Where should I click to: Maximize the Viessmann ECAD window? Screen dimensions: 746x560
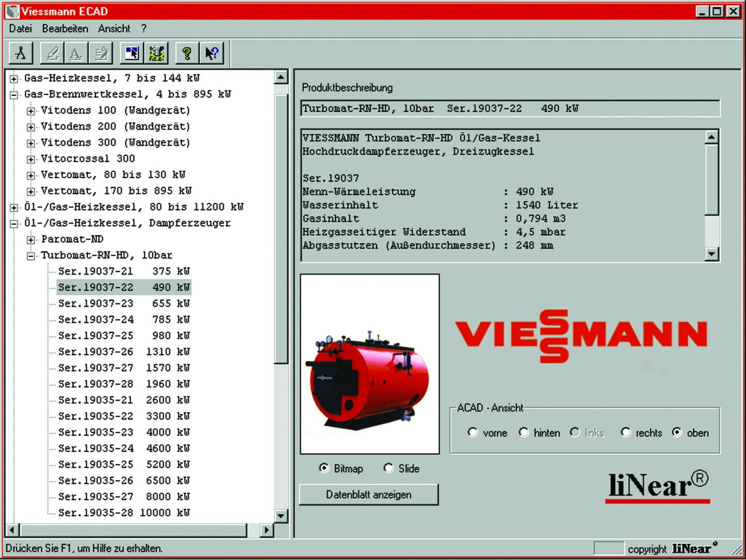pos(717,11)
